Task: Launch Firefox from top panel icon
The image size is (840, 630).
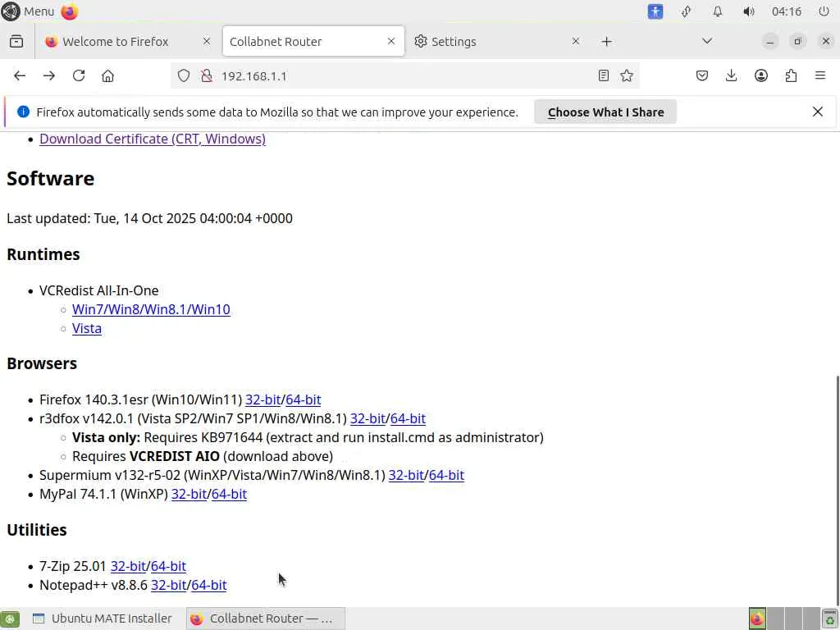Action: [x=69, y=11]
